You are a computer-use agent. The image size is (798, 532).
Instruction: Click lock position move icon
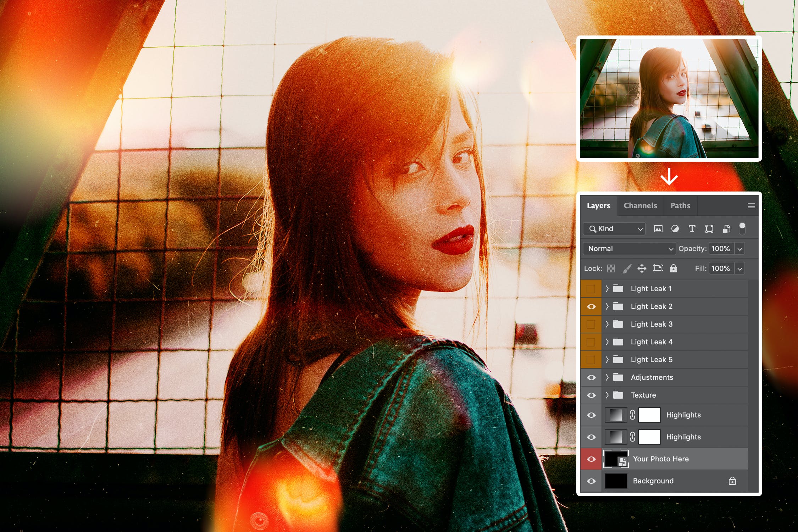pos(642,268)
